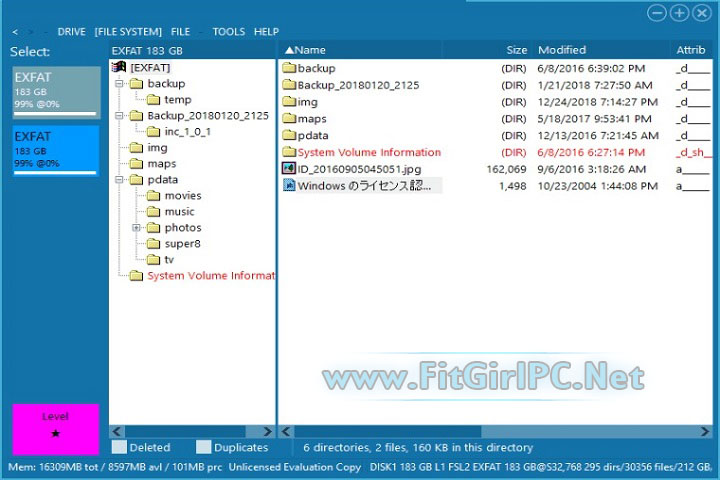This screenshot has width=720, height=480.
Task: Collapse the pdata folder in tree
Action: click(119, 180)
